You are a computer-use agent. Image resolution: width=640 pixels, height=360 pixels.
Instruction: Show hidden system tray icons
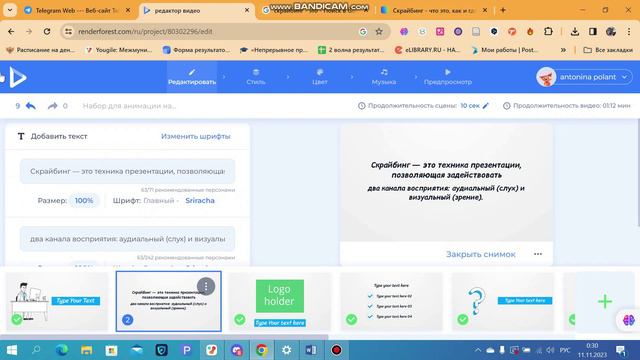pos(477,350)
